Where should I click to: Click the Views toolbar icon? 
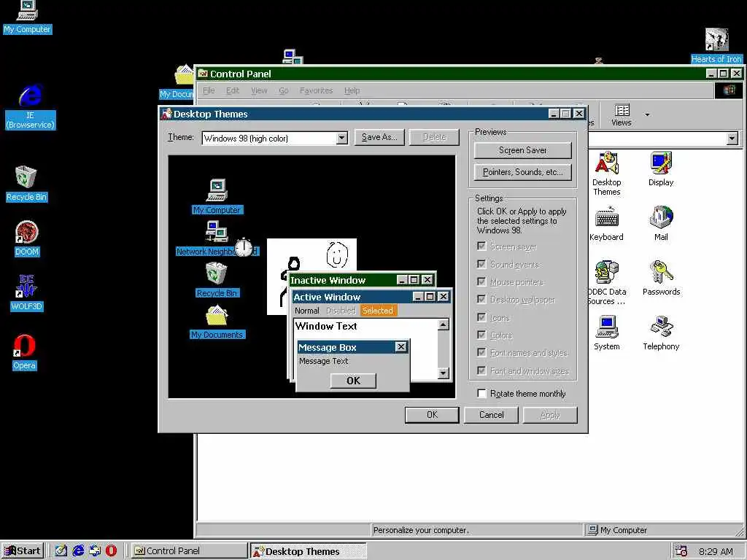(x=622, y=114)
